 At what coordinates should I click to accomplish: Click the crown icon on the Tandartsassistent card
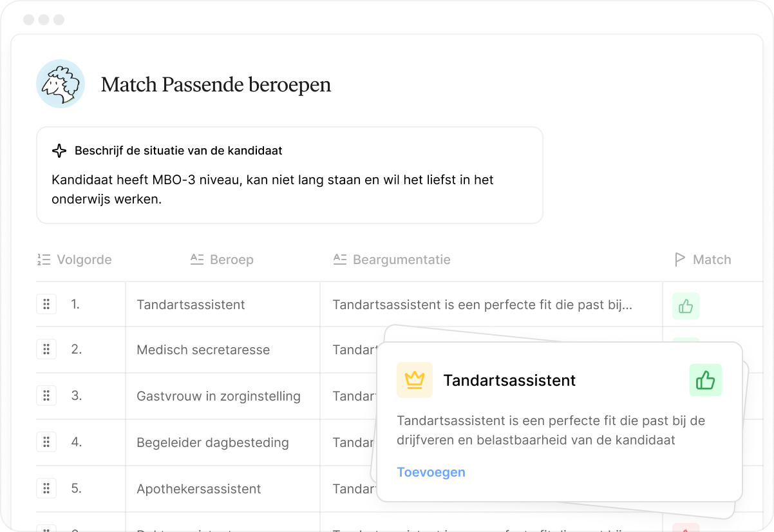click(x=414, y=380)
